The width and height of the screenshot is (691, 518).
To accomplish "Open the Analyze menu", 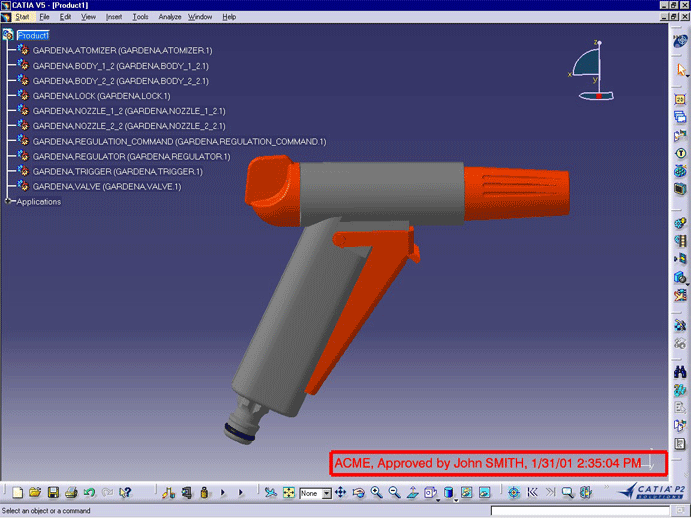I will (x=169, y=17).
